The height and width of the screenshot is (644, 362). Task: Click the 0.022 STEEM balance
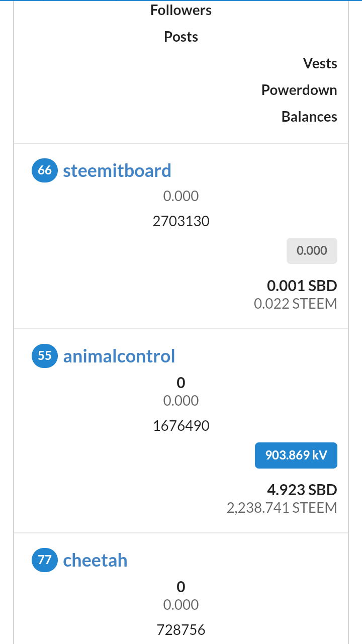pos(296,304)
